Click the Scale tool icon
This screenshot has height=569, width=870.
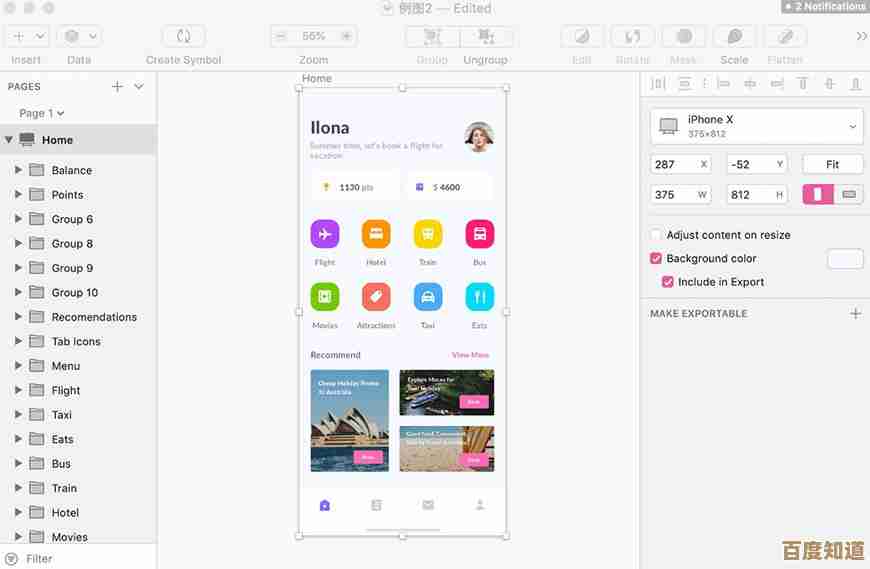[734, 36]
